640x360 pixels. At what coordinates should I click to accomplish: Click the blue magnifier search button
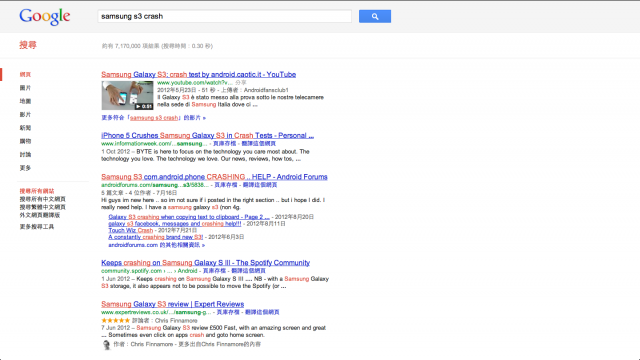(375, 16)
